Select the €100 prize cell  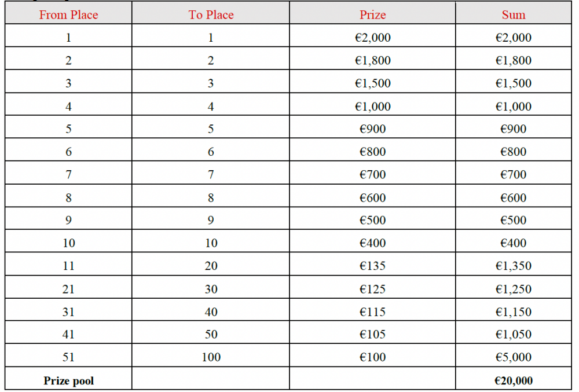click(372, 357)
